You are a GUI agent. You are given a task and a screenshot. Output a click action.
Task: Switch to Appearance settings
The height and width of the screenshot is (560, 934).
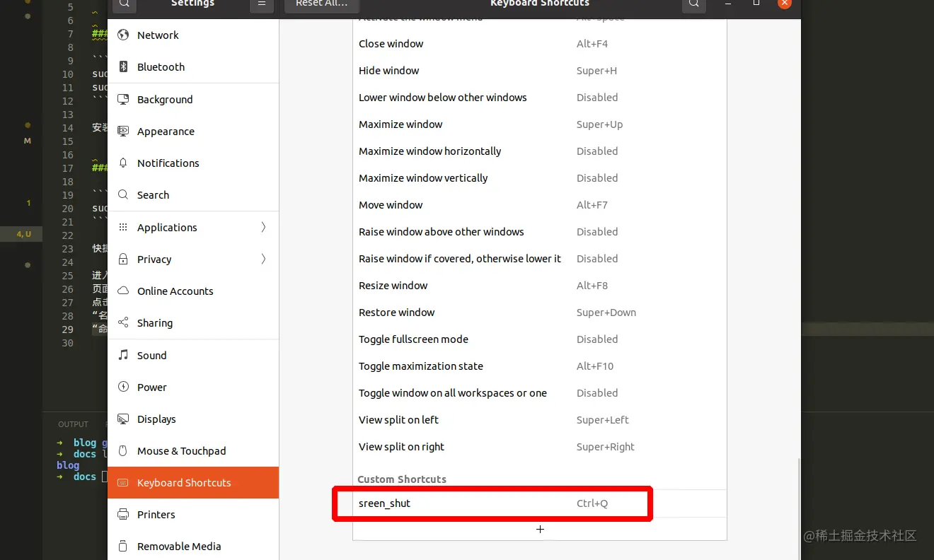click(x=193, y=132)
